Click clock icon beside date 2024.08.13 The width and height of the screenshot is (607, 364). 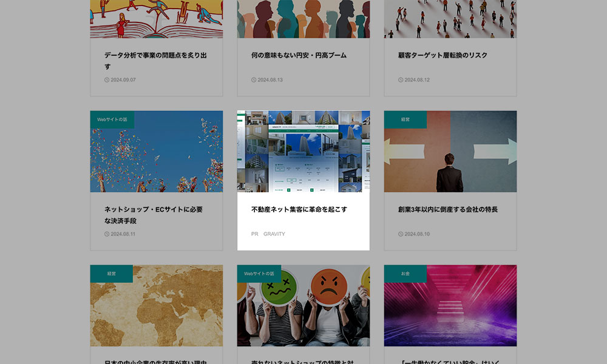click(x=254, y=80)
